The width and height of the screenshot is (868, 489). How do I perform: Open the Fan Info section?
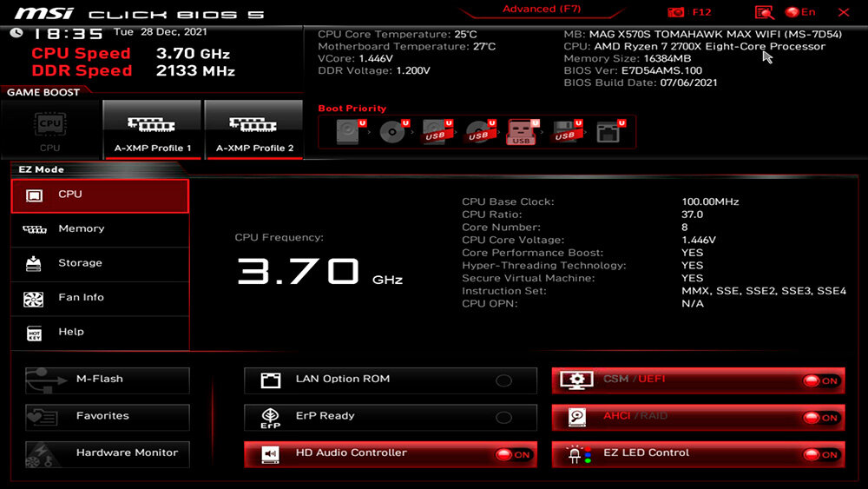click(x=100, y=298)
